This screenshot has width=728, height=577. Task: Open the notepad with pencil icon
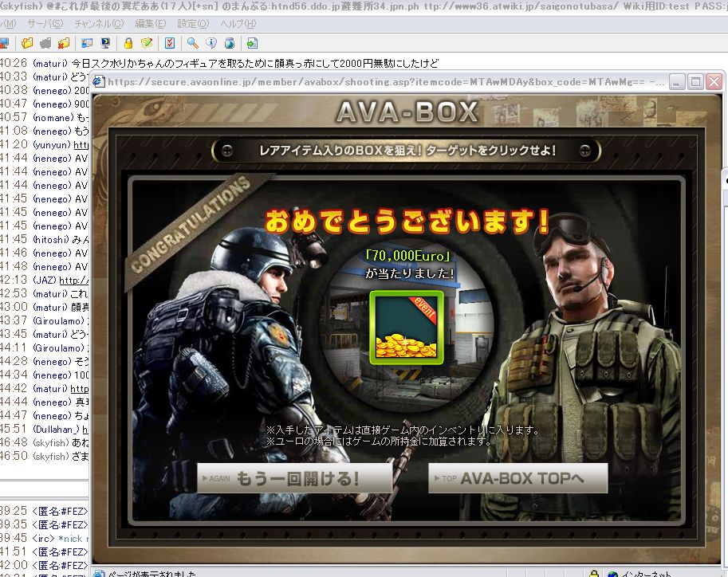[x=148, y=43]
